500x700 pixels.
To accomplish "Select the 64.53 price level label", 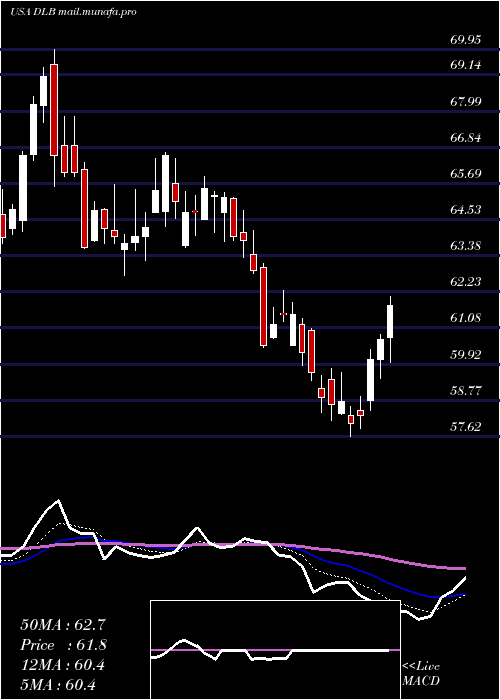I will [x=466, y=210].
